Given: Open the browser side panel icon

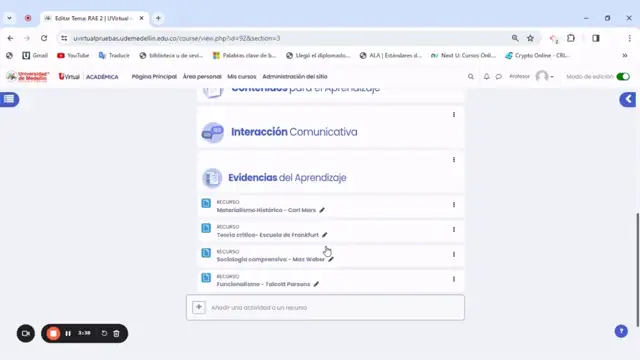Looking at the screenshot, I should [596, 38].
